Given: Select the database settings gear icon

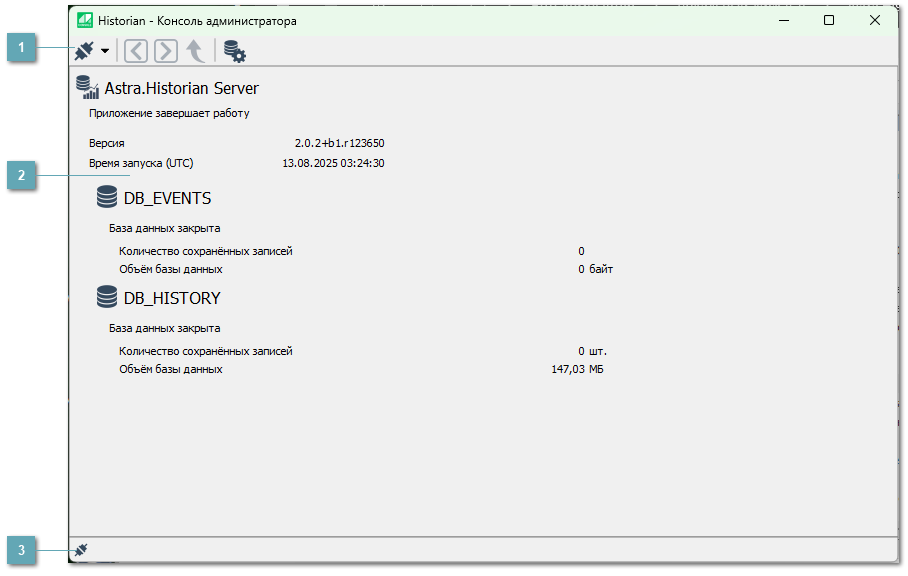Looking at the screenshot, I should point(233,50).
